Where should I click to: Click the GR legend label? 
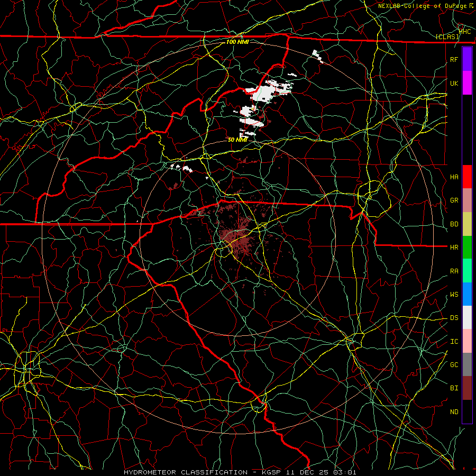(x=454, y=200)
